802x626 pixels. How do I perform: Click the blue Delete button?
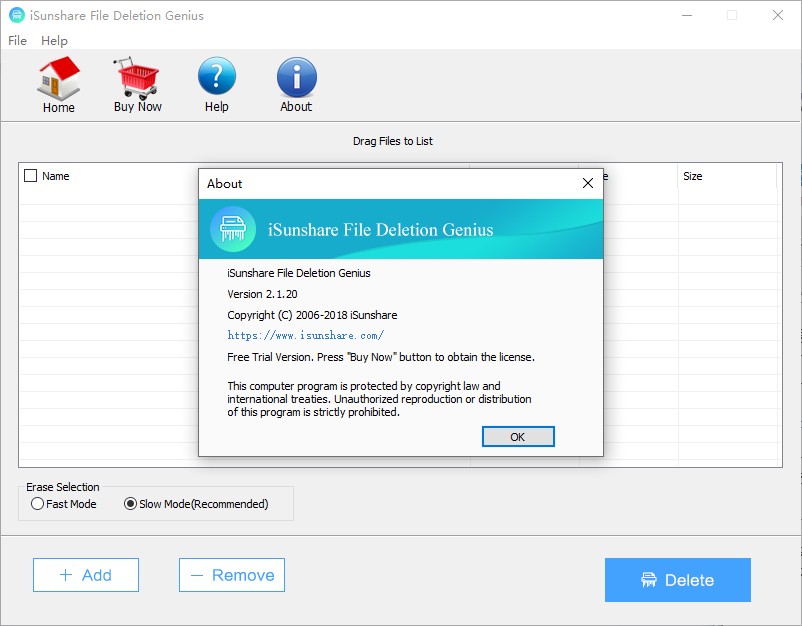pos(678,580)
